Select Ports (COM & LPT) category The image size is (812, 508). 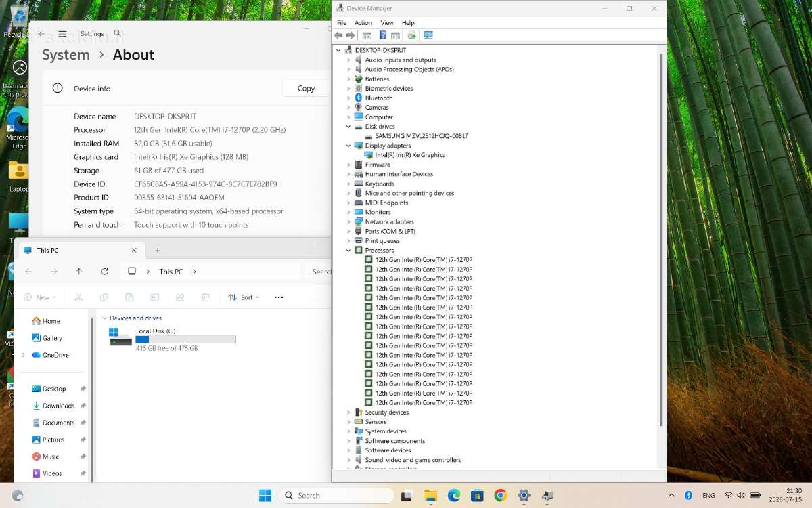390,231
